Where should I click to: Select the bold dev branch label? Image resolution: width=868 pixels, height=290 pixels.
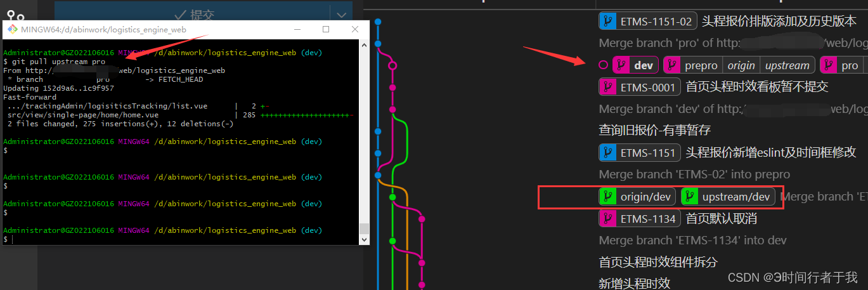(636, 65)
